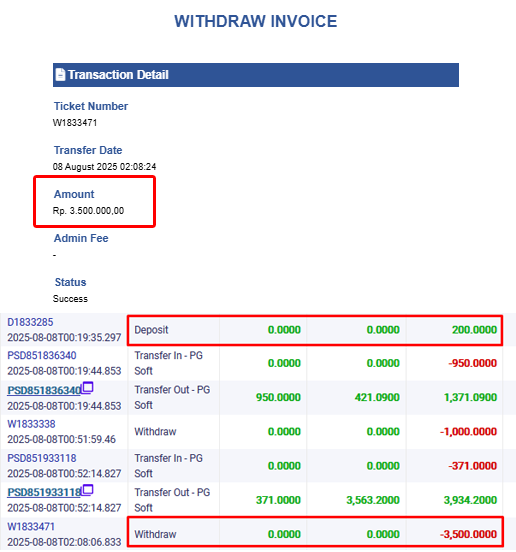Screen dimensions: 516x552
Task: Click the document icon beside Transaction Detail
Action: coord(60,75)
